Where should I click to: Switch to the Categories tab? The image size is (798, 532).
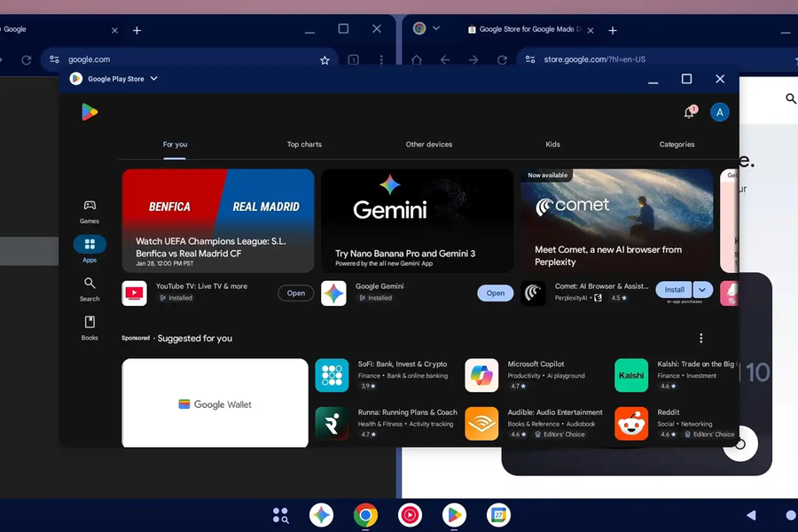(x=677, y=145)
